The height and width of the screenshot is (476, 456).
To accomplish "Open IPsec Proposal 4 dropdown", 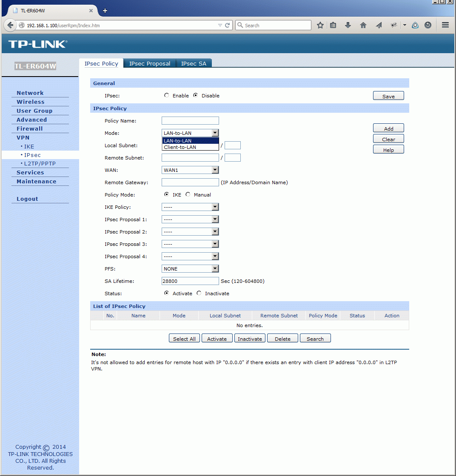I will (190, 257).
